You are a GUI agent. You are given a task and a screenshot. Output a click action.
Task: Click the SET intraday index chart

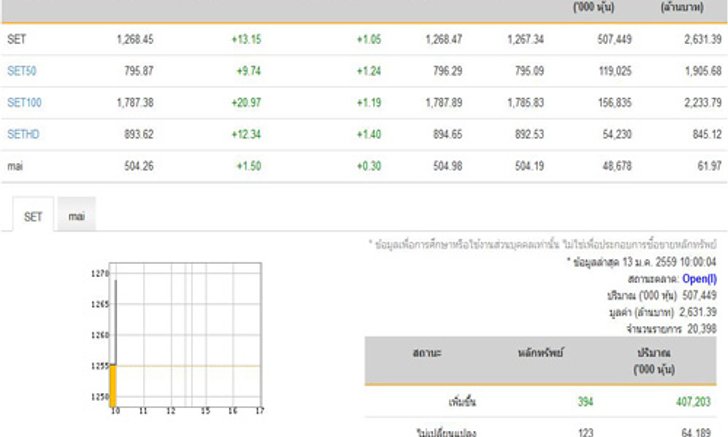(177, 338)
